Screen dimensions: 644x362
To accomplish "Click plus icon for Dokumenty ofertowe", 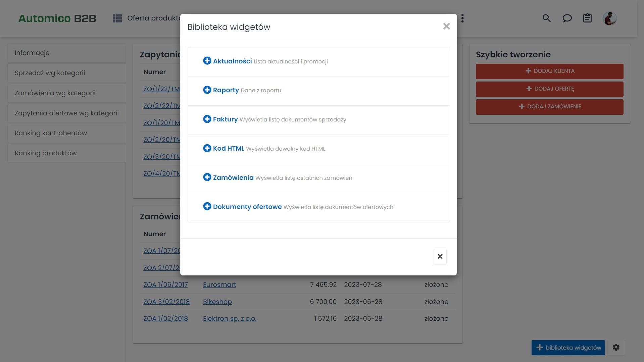I will tap(207, 206).
